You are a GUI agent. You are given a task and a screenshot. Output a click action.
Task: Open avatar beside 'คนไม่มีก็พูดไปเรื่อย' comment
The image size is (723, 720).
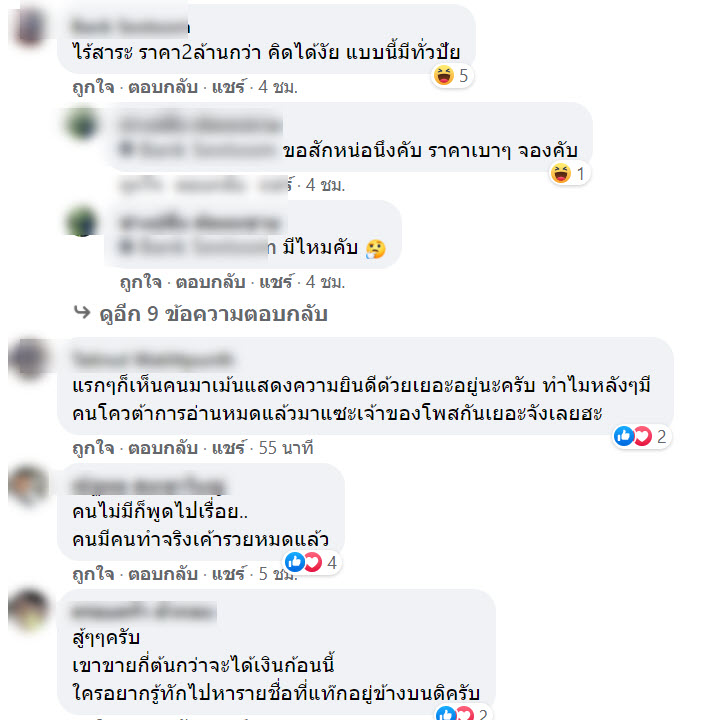coord(29,485)
